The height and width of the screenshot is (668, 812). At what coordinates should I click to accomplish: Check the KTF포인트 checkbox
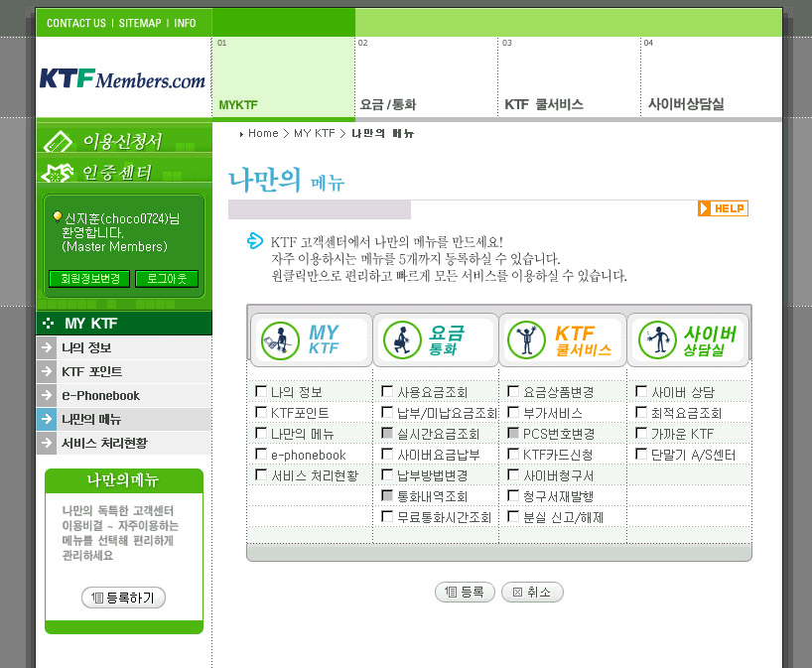(x=261, y=412)
